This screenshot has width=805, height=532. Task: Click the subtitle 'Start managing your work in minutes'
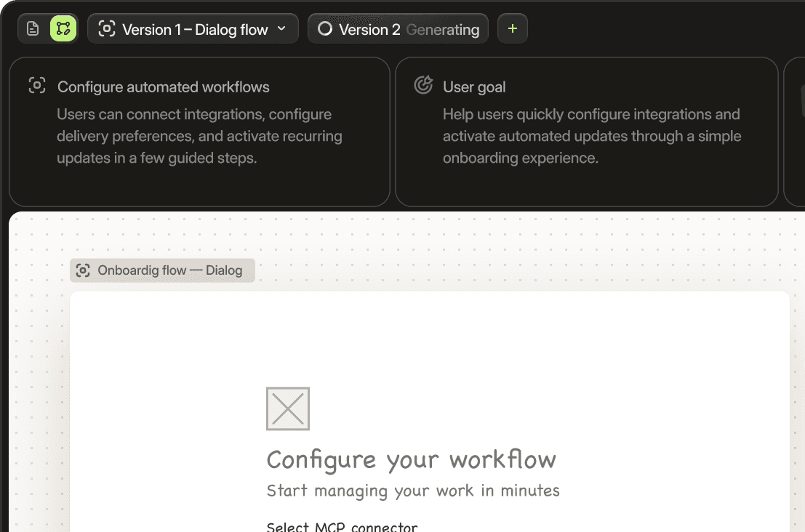(413, 491)
